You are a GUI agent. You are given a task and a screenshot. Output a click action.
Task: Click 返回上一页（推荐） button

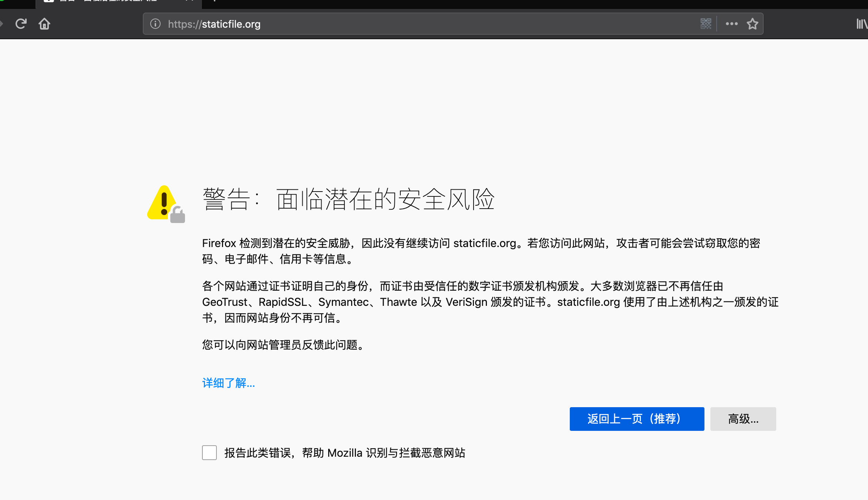click(637, 419)
